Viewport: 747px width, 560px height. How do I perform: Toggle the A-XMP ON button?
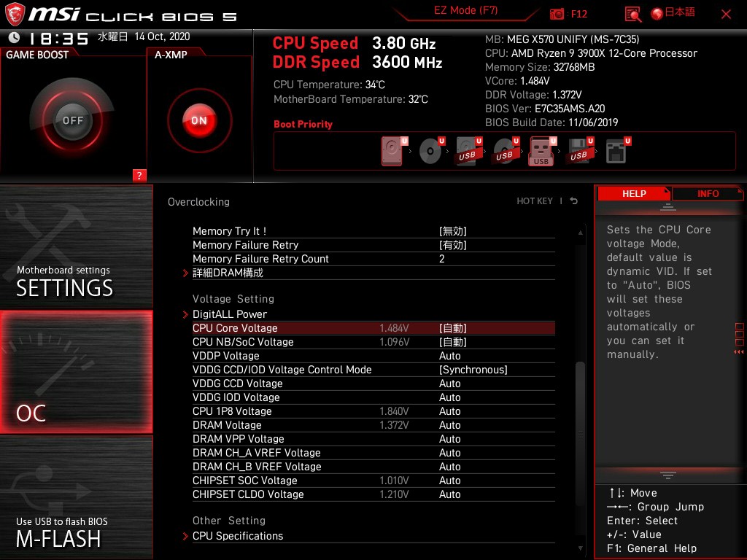tap(198, 120)
